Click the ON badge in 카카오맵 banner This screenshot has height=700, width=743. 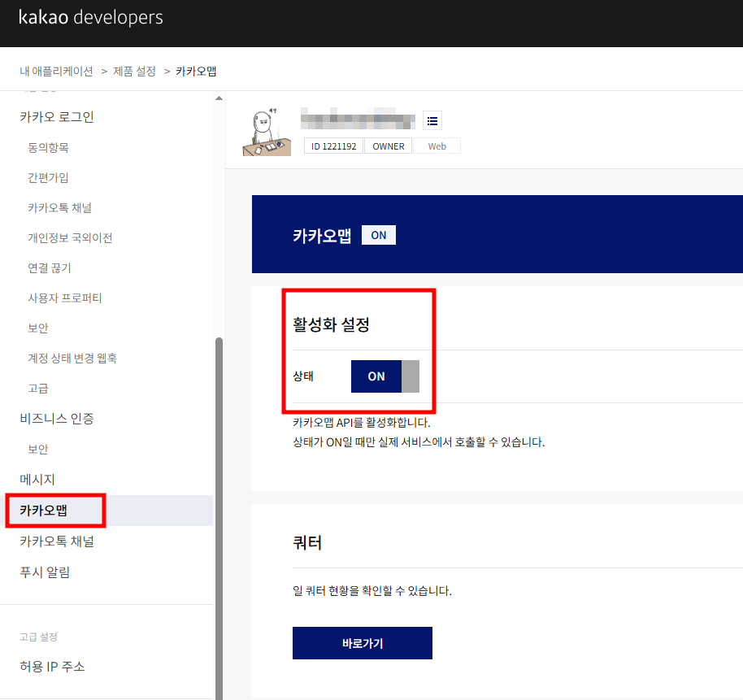point(379,235)
